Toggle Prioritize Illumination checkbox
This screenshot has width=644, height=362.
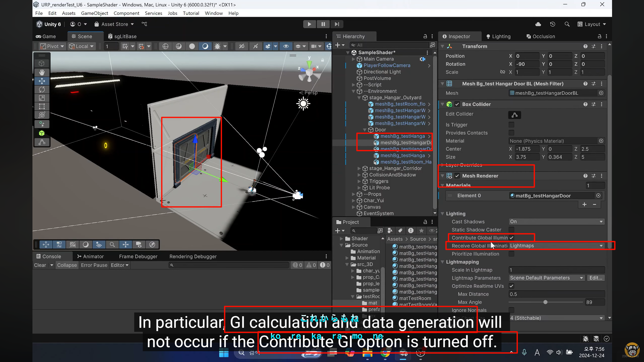coord(511,254)
